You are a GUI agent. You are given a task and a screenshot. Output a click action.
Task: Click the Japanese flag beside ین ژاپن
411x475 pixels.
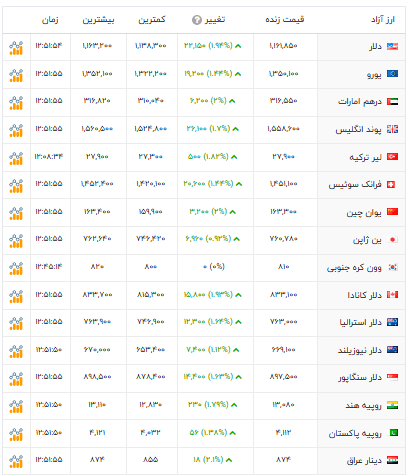392,239
